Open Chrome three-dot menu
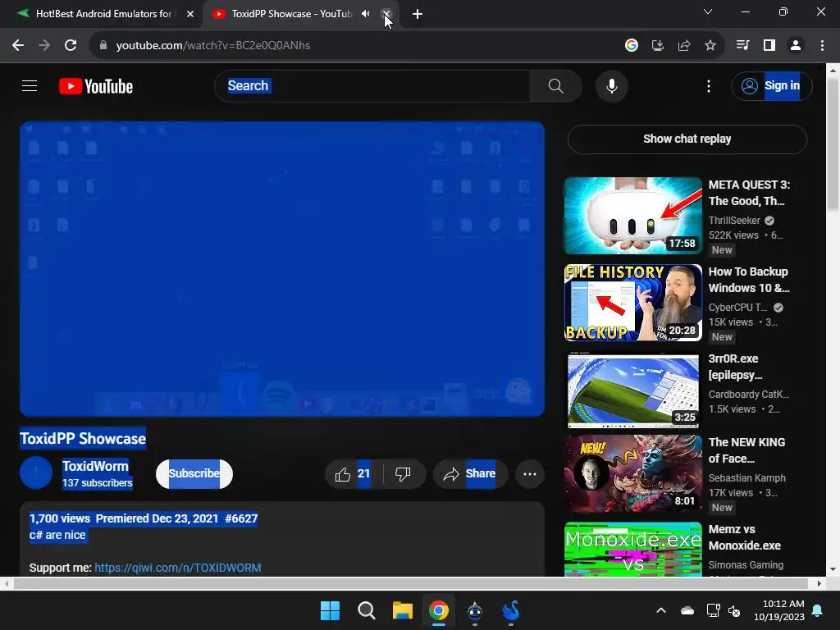The image size is (840, 630). pos(822,46)
